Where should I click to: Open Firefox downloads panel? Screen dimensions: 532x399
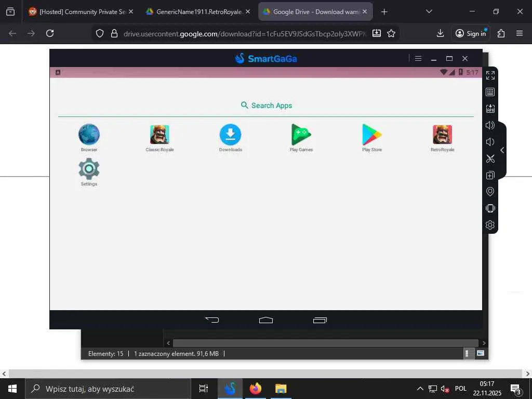point(440,33)
